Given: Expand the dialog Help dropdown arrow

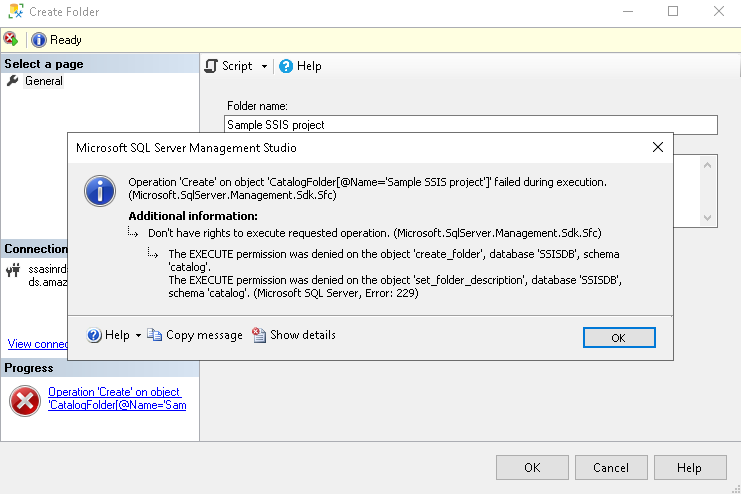Looking at the screenshot, I should click(138, 336).
